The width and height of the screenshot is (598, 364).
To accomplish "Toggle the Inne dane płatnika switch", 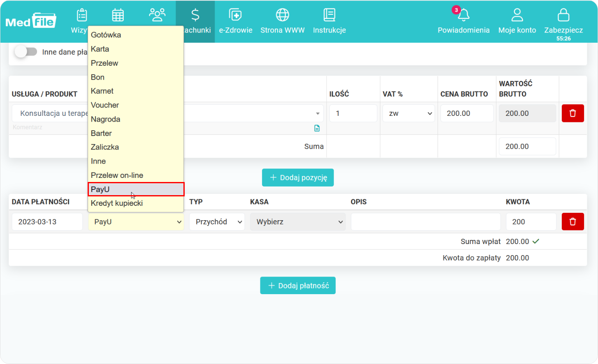I will point(26,52).
